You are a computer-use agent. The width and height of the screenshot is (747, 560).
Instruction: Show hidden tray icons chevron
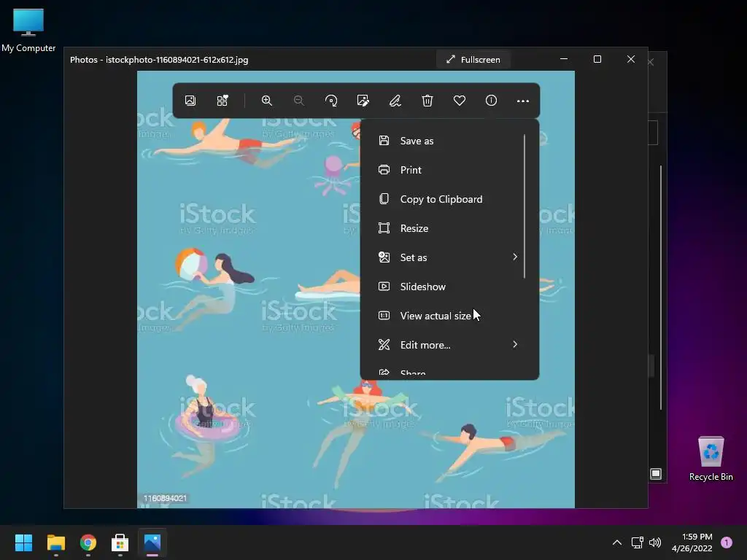[617, 542]
